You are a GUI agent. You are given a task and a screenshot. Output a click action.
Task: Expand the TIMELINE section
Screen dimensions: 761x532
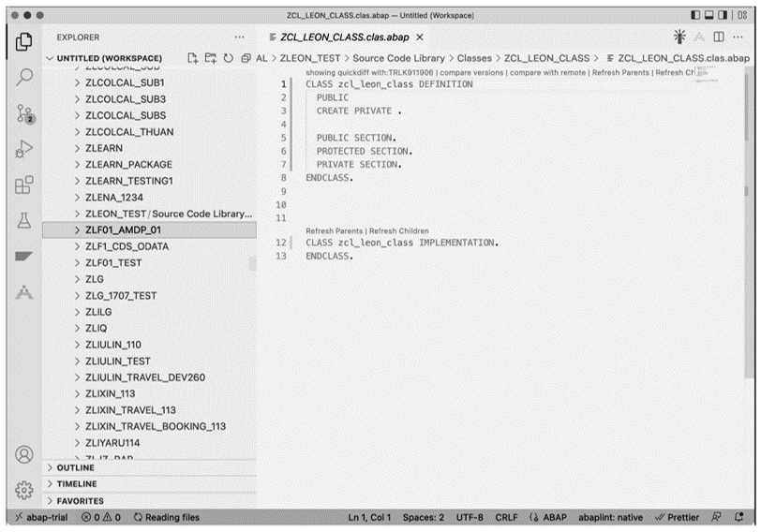(x=77, y=484)
